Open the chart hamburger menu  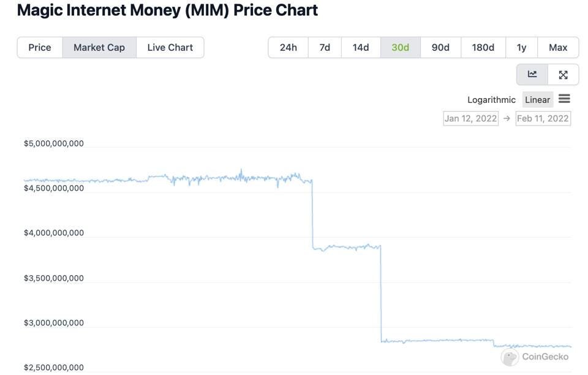(x=564, y=99)
